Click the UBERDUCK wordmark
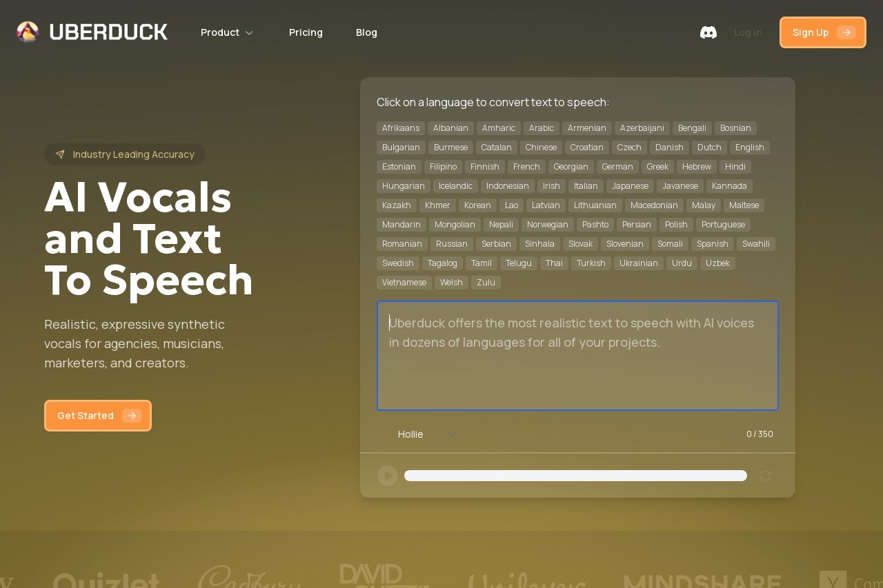Screen dimensions: 883x588 pos(108,32)
